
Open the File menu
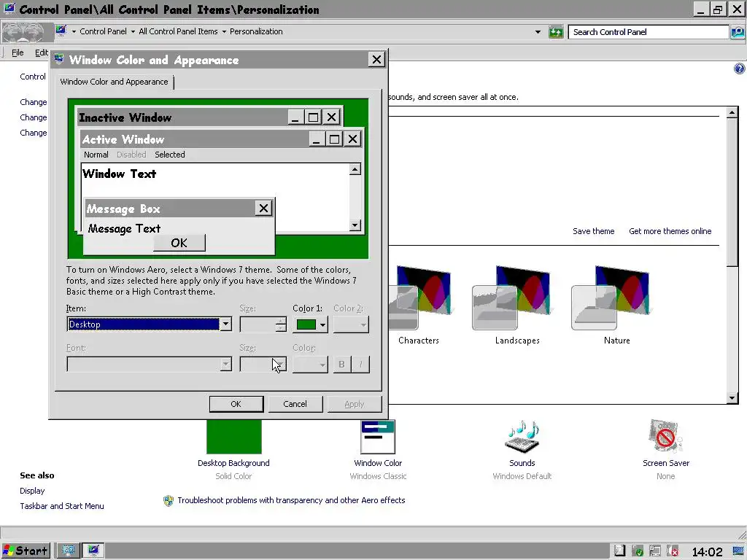pos(18,52)
